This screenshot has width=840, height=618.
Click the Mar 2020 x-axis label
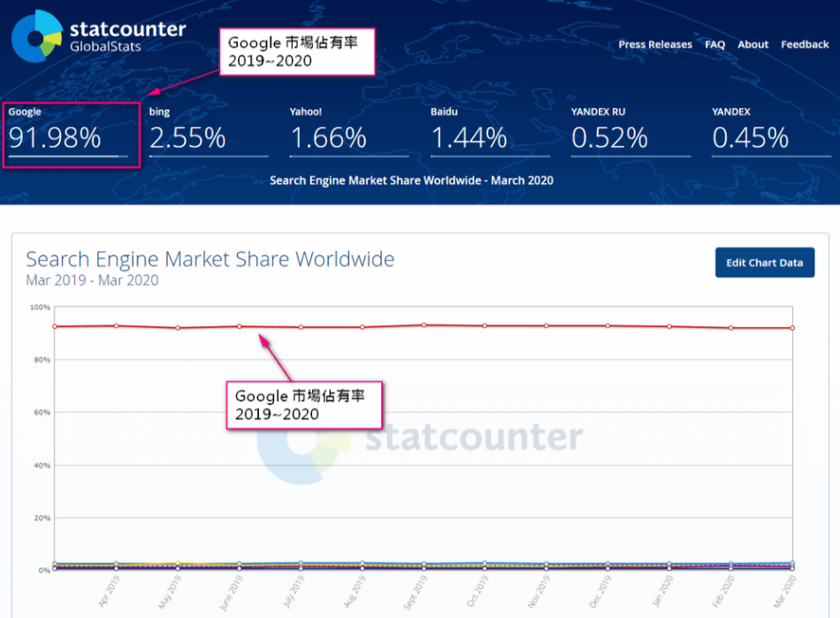pos(785,591)
